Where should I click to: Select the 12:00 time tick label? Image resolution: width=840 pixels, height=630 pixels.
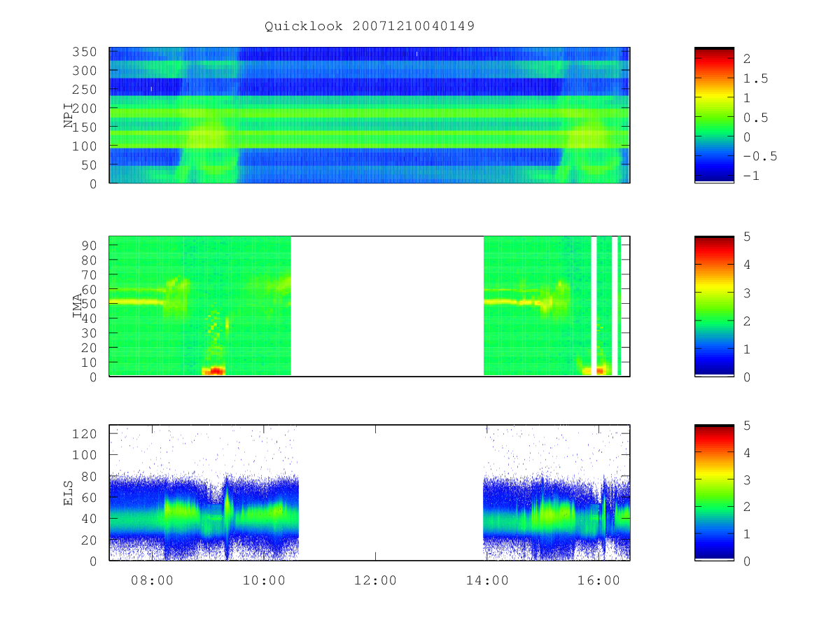click(376, 580)
